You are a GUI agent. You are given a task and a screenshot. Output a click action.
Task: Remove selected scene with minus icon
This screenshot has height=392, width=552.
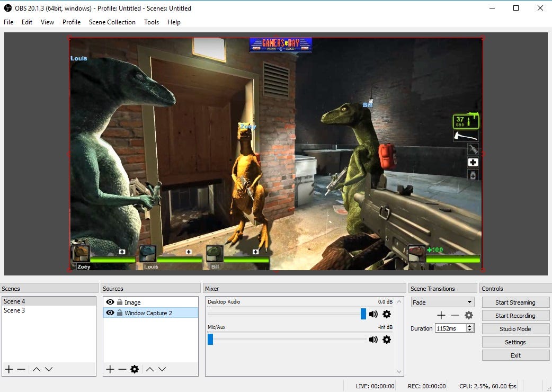21,369
